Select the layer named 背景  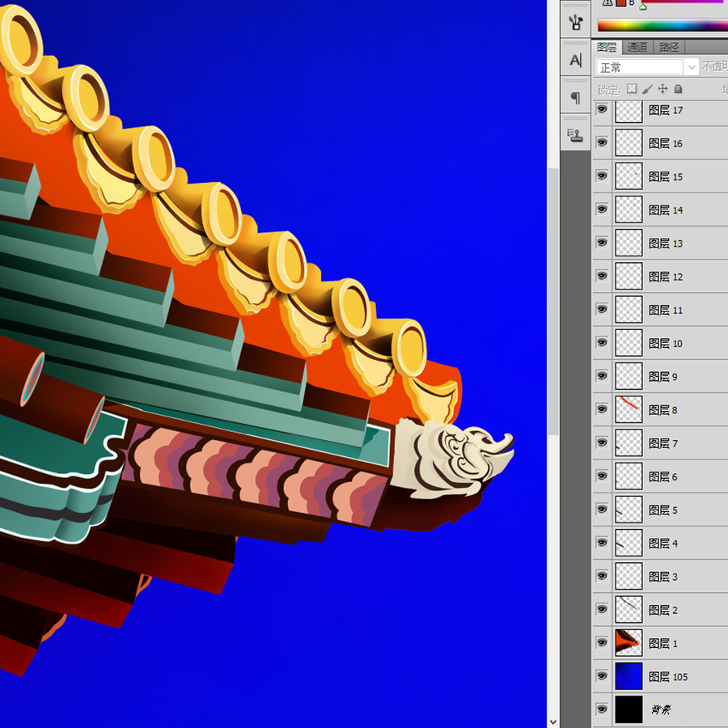pos(661,709)
